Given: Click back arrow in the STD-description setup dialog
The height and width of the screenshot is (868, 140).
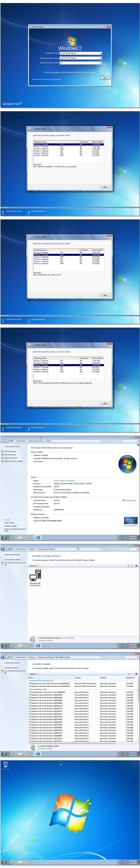Looking at the screenshot, I should click(29, 129).
